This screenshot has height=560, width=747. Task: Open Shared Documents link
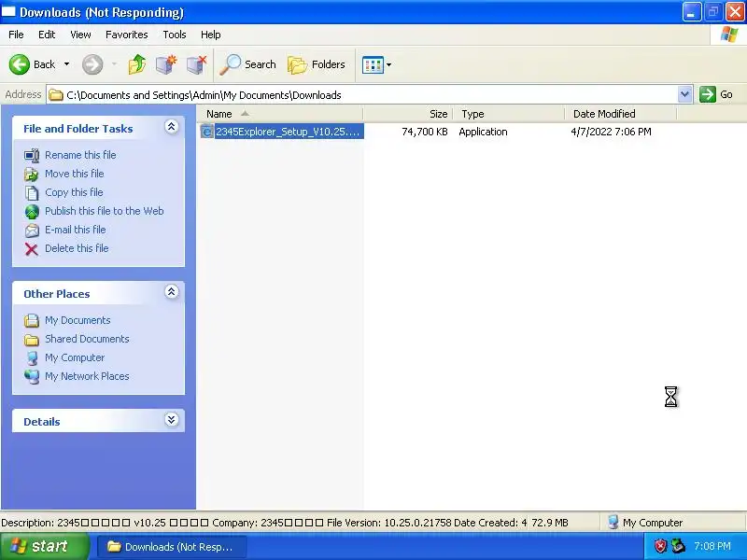click(x=87, y=339)
